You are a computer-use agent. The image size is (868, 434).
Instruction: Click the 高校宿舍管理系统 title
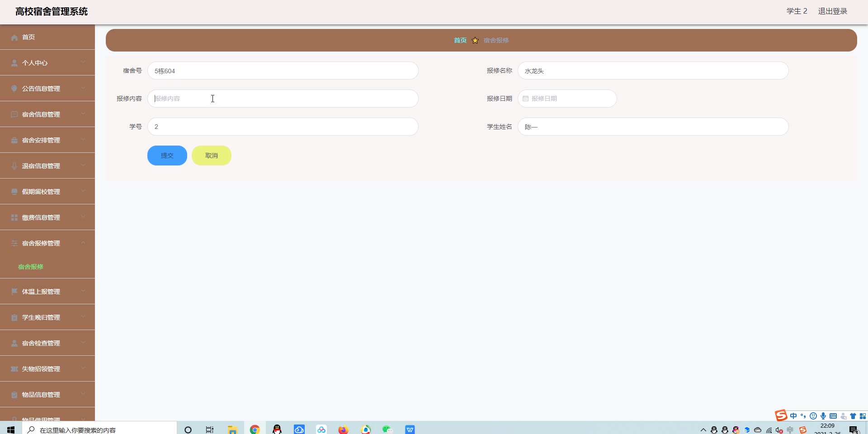point(52,11)
